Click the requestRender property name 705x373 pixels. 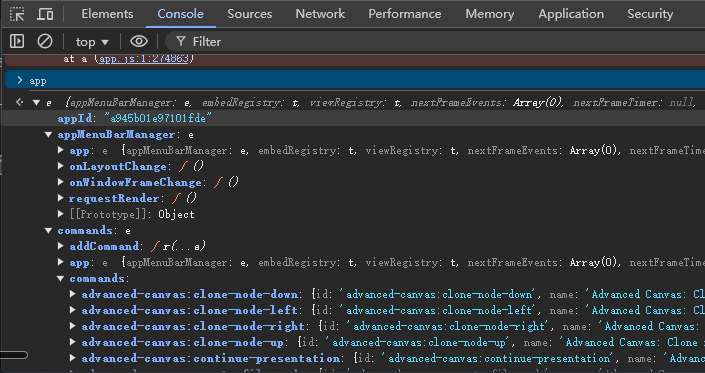pyautogui.click(x=114, y=199)
